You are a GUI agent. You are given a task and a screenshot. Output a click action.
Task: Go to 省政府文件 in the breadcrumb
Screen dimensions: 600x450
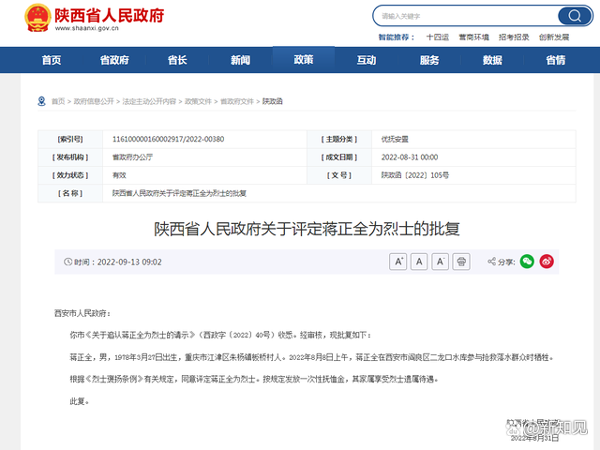[x=237, y=101]
